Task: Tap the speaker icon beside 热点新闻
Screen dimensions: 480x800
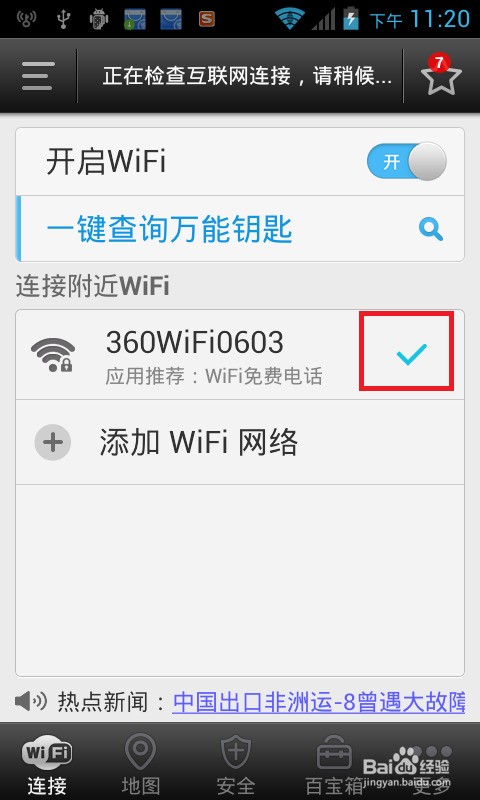Action: pyautogui.click(x=31, y=702)
